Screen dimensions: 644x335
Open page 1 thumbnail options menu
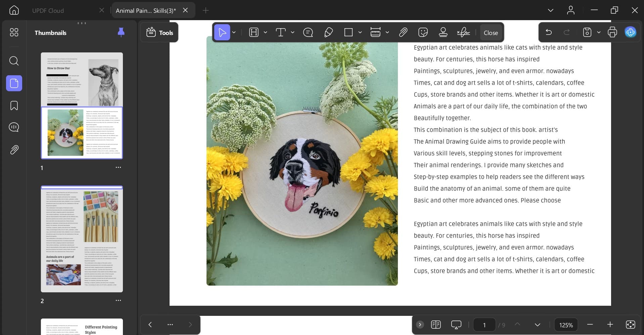118,167
